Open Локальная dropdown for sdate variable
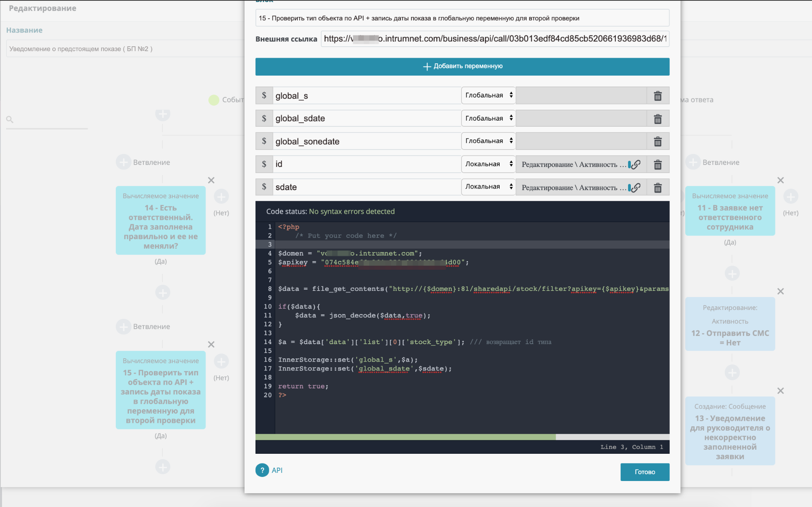Image resolution: width=812 pixels, height=507 pixels. [x=488, y=187]
